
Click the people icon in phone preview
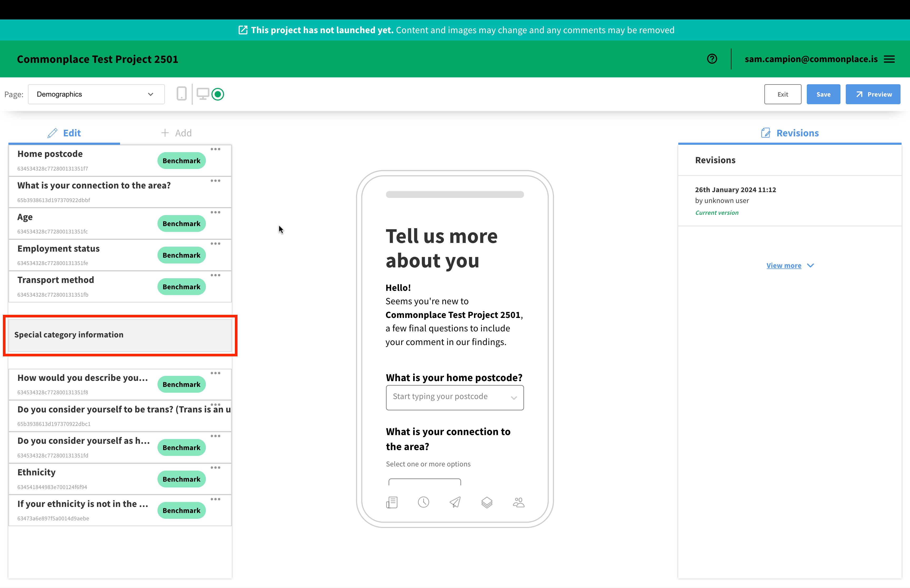518,502
